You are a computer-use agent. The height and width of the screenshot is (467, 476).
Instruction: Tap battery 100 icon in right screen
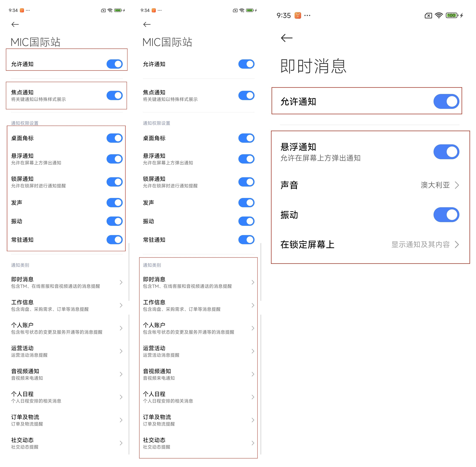coord(452,15)
